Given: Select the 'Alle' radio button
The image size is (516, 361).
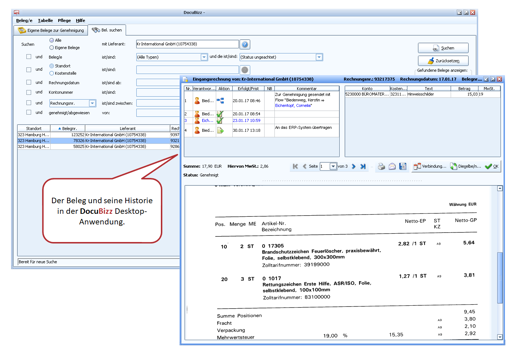Looking at the screenshot, I should 51,40.
